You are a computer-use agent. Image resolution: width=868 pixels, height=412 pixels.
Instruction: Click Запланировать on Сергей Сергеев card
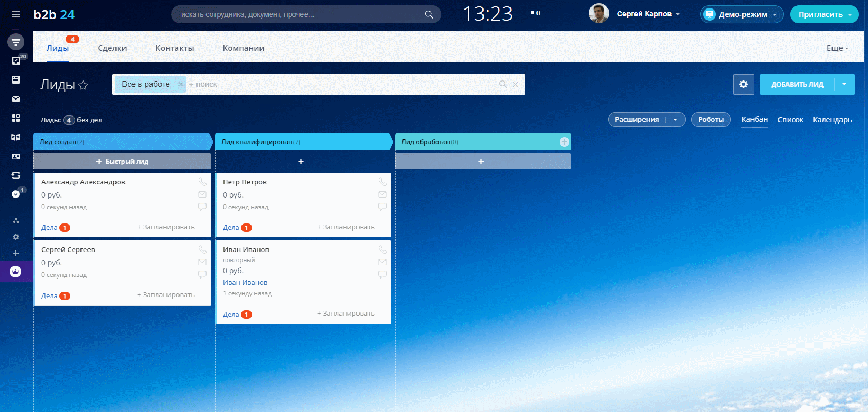(x=166, y=295)
